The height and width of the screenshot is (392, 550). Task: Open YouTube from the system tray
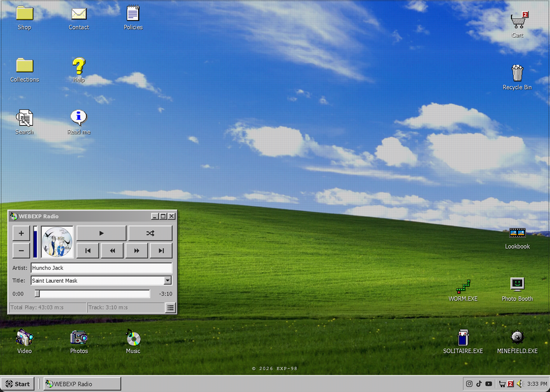coord(489,383)
